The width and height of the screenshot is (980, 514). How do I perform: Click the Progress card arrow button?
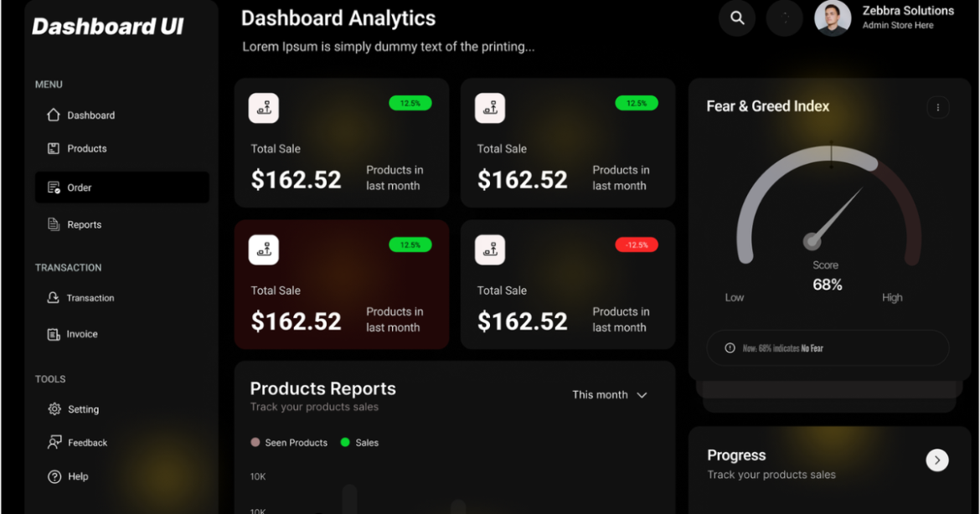click(937, 460)
